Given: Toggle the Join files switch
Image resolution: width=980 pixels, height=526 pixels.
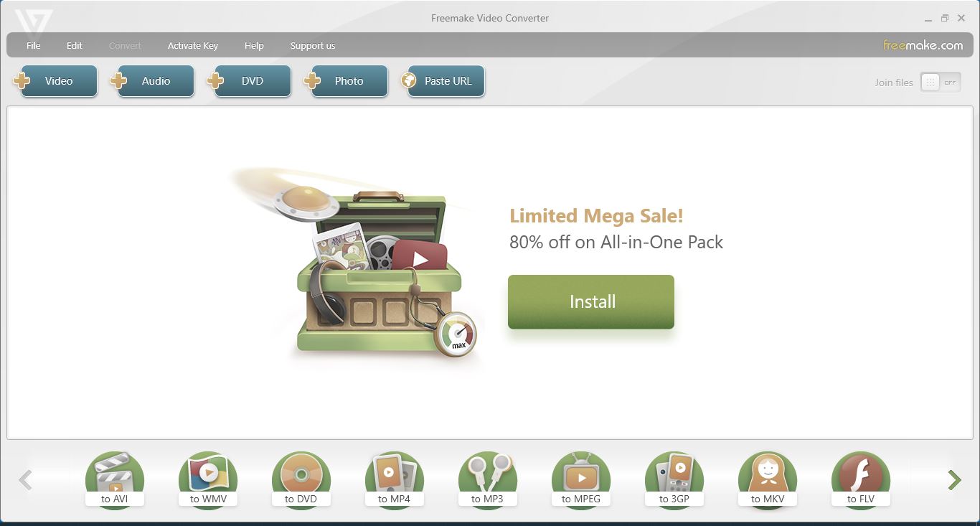Looking at the screenshot, I should click(x=941, y=83).
